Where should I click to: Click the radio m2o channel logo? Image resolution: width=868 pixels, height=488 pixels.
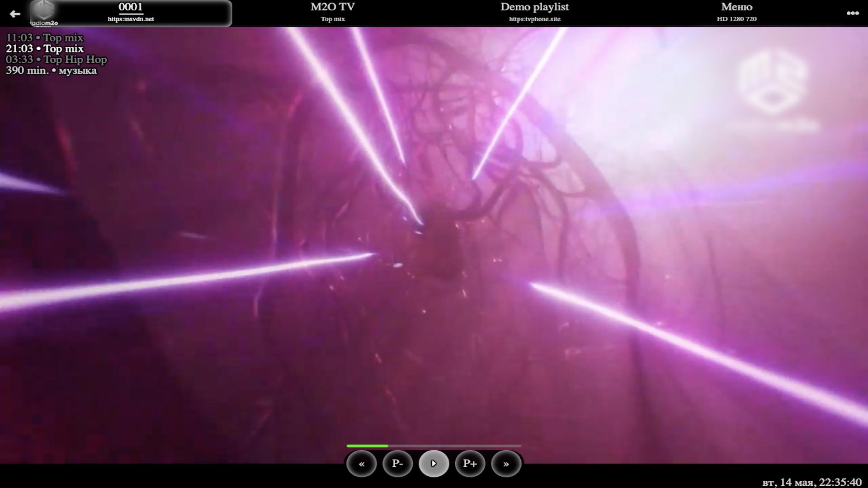pos(44,14)
